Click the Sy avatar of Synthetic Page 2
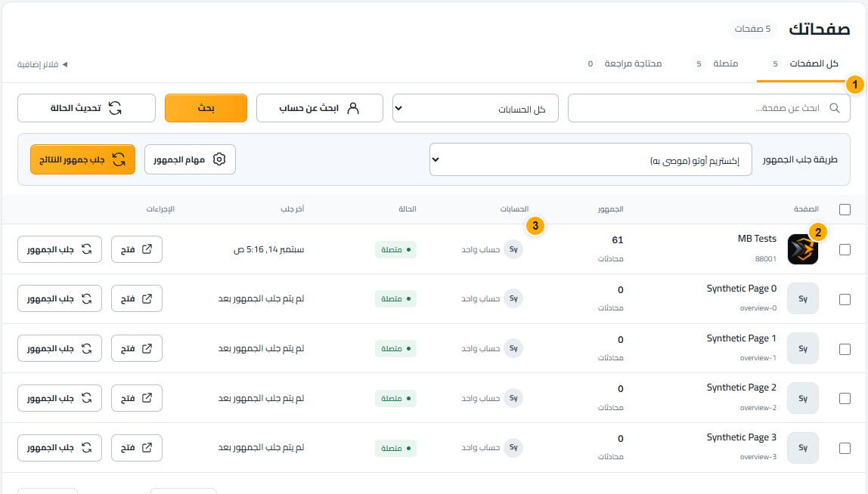The height and width of the screenshot is (494, 868). click(803, 398)
